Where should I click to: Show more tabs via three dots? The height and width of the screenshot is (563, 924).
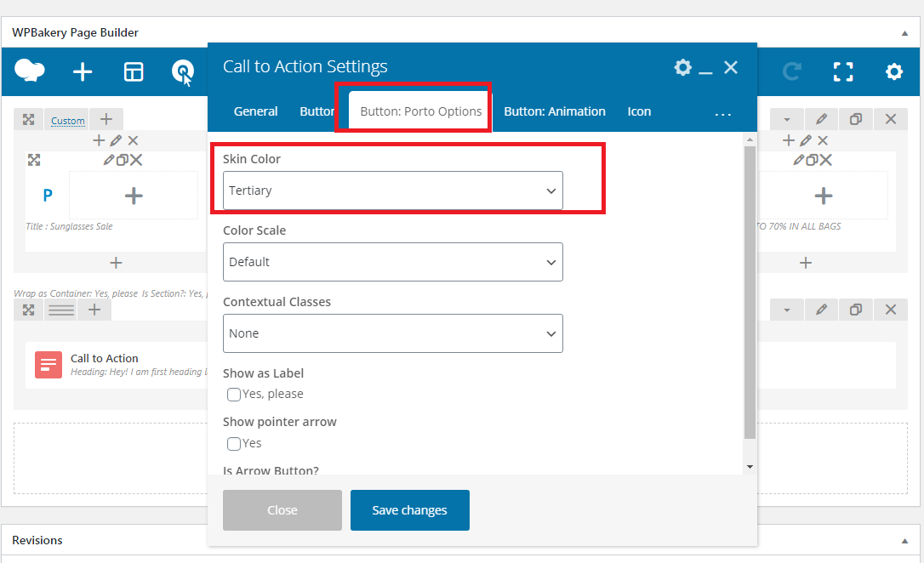pos(722,114)
